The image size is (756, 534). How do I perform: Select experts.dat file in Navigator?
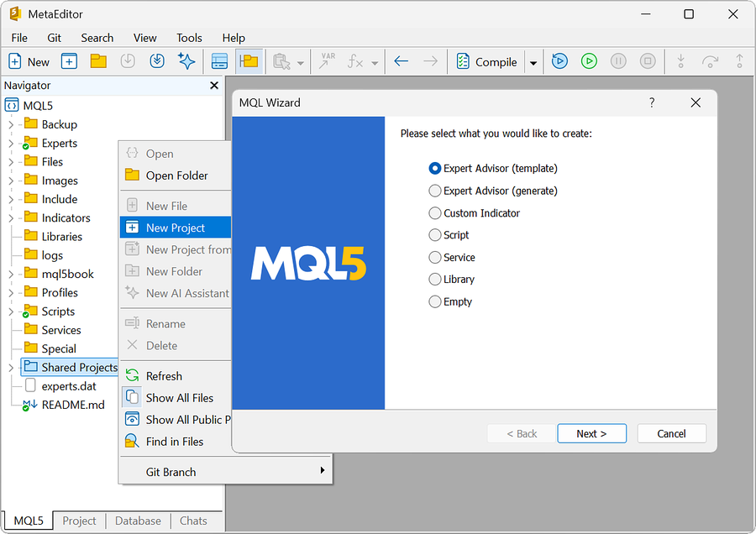(60, 386)
